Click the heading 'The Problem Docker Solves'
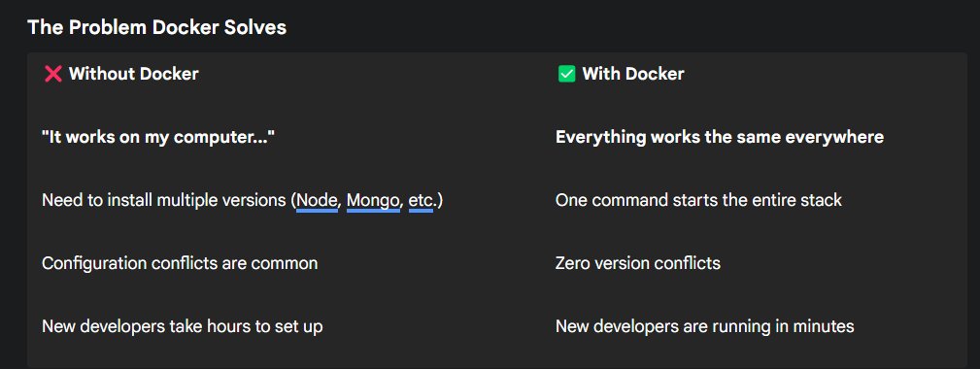The height and width of the screenshot is (369, 980). click(x=157, y=27)
